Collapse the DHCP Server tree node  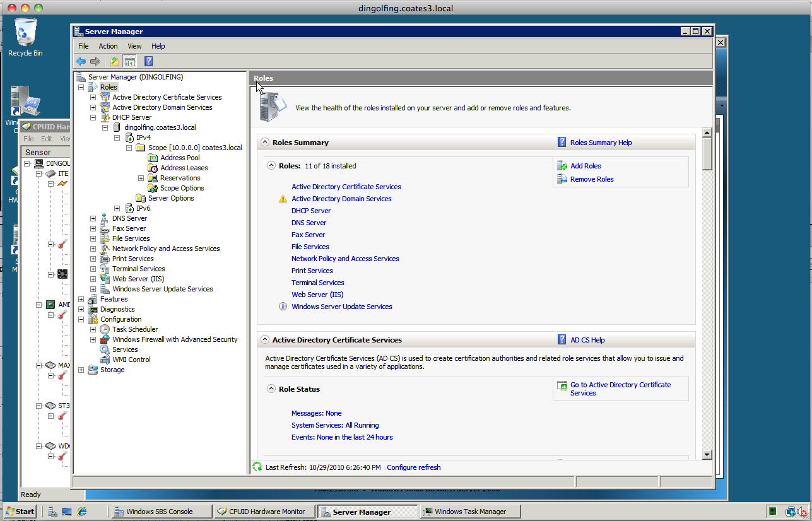point(93,117)
